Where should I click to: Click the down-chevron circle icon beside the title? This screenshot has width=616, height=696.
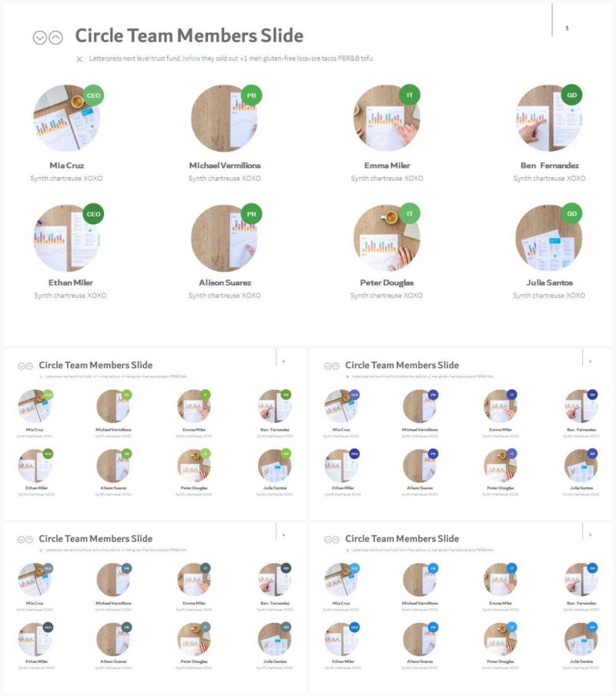tap(40, 38)
